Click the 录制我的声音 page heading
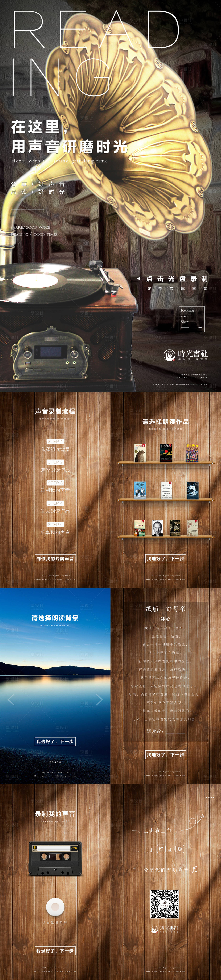 [55, 814]
